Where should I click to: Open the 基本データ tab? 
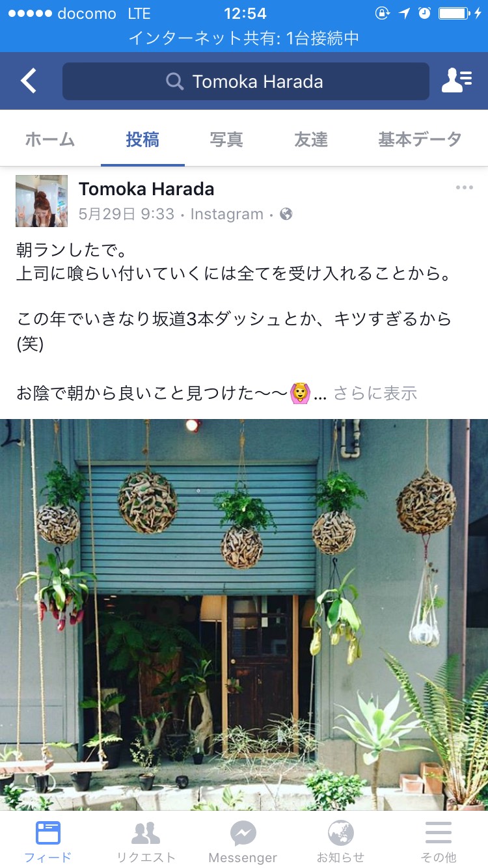coord(420,139)
